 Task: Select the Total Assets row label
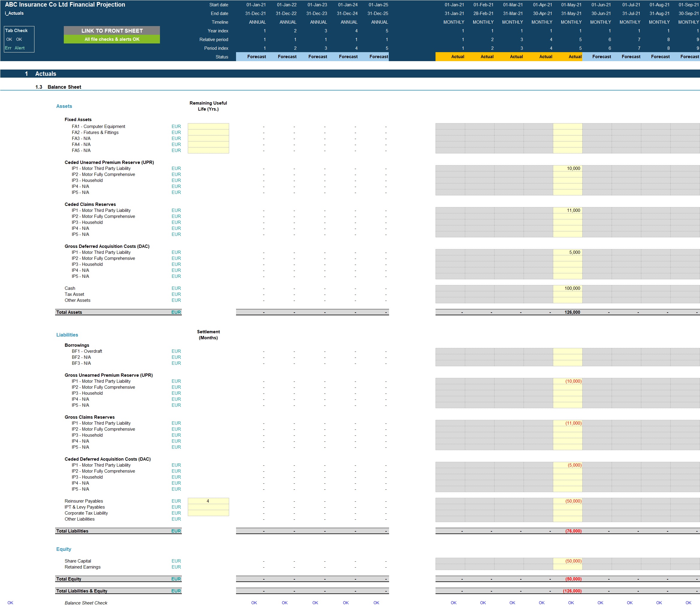[x=69, y=312]
